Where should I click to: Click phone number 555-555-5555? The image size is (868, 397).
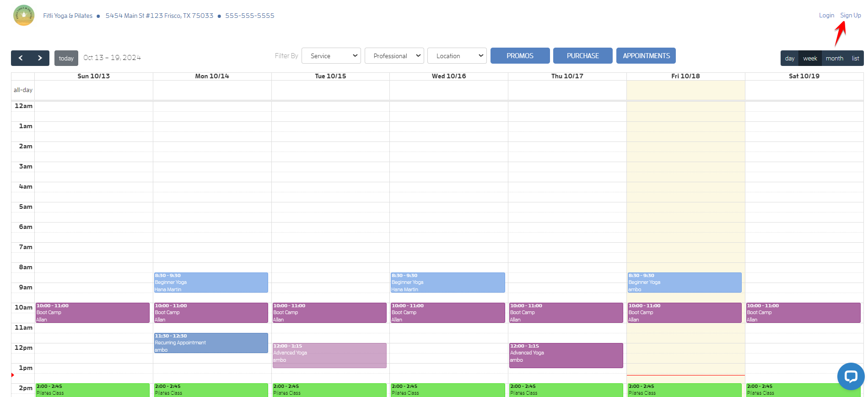point(250,16)
